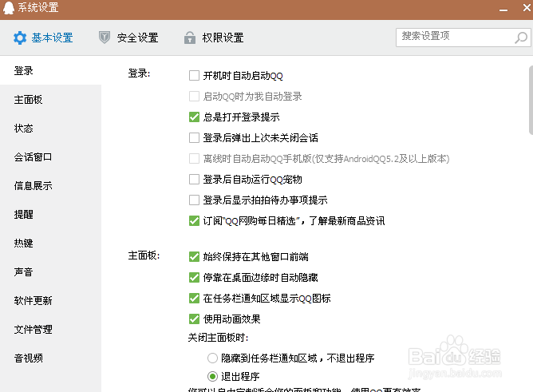The width and height of the screenshot is (533, 392).
Task: Go to 信息展示 in the sidebar
Action: [x=50, y=186]
